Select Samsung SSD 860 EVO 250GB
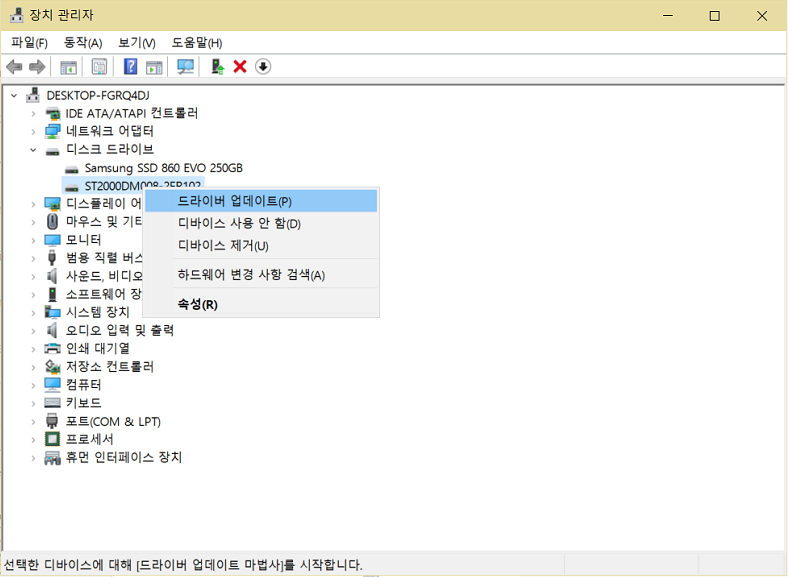Image resolution: width=788 pixels, height=577 pixels. (x=163, y=168)
